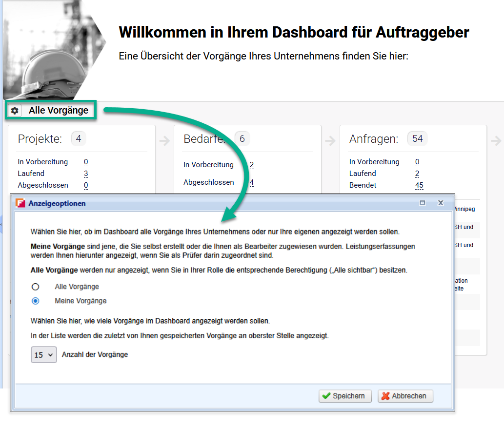Image resolution: width=504 pixels, height=427 pixels.
Task: Click the hard hat header image
Action: pos(54,49)
